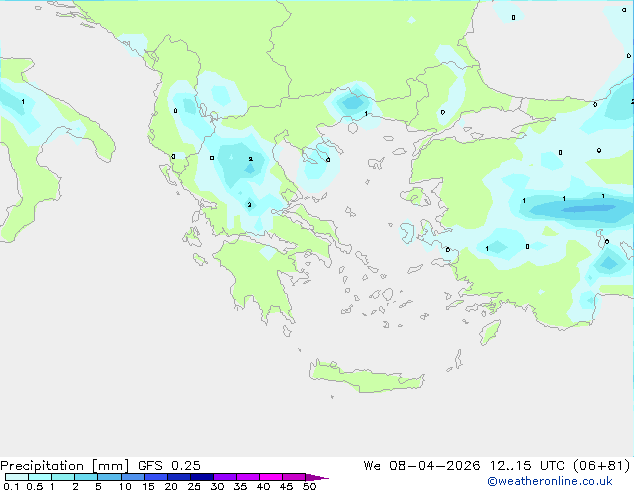
Task: Click the 0.5–1 mm legend color box
Action: click(x=40, y=477)
